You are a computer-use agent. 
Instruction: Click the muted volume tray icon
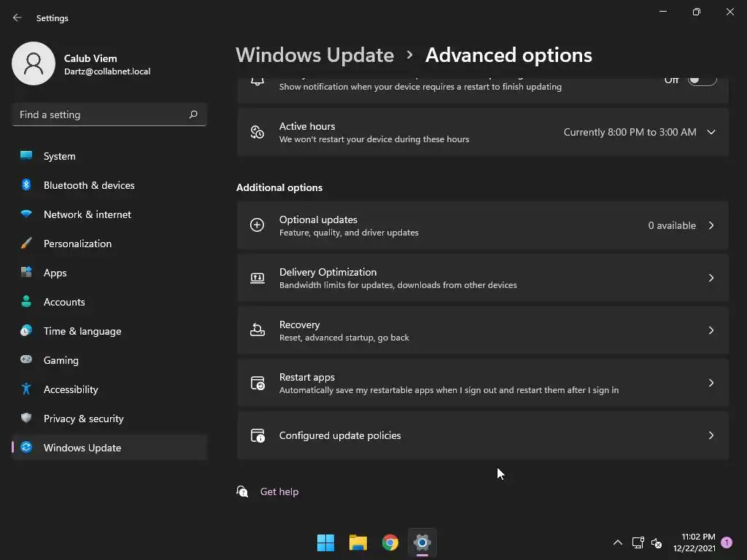[657, 542]
